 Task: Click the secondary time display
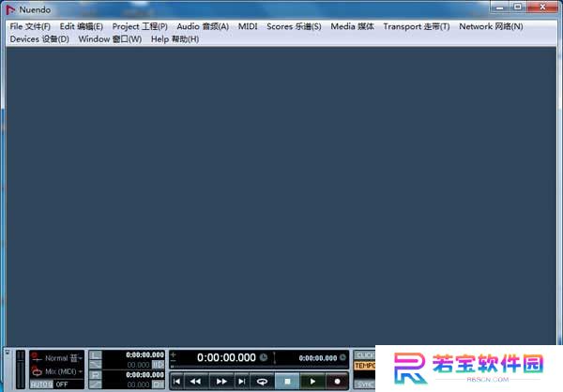point(318,358)
